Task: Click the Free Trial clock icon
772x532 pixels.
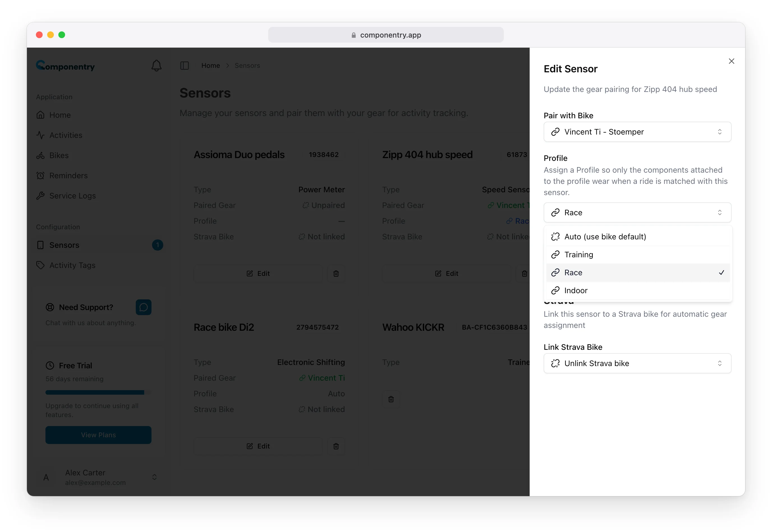Action: tap(50, 365)
